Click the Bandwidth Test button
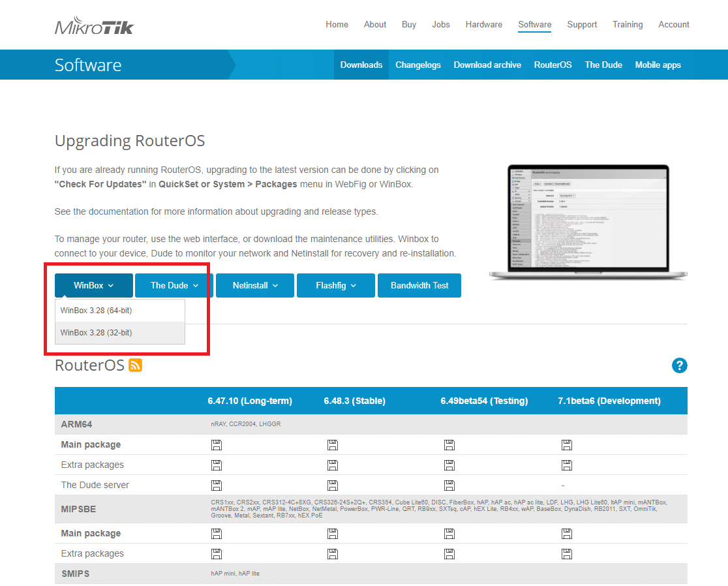 (x=419, y=286)
